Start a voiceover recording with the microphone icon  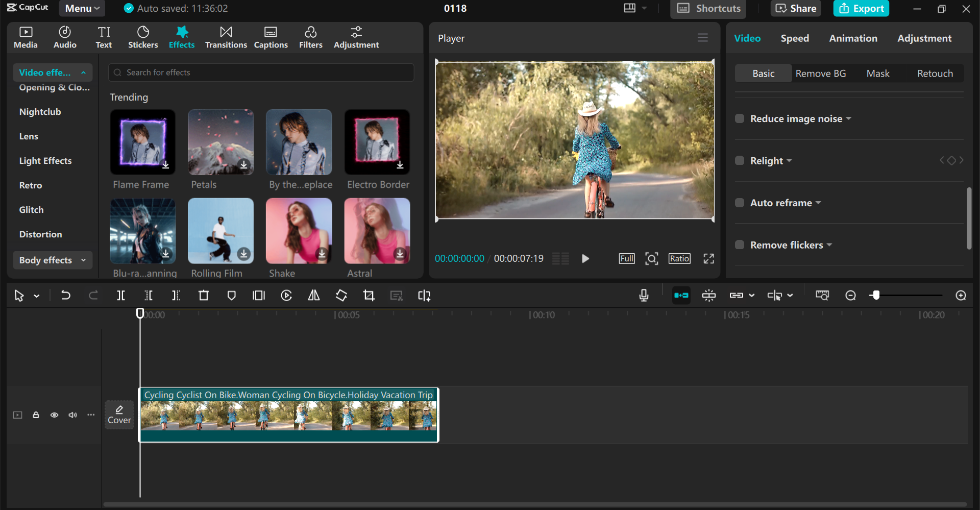[x=644, y=295]
